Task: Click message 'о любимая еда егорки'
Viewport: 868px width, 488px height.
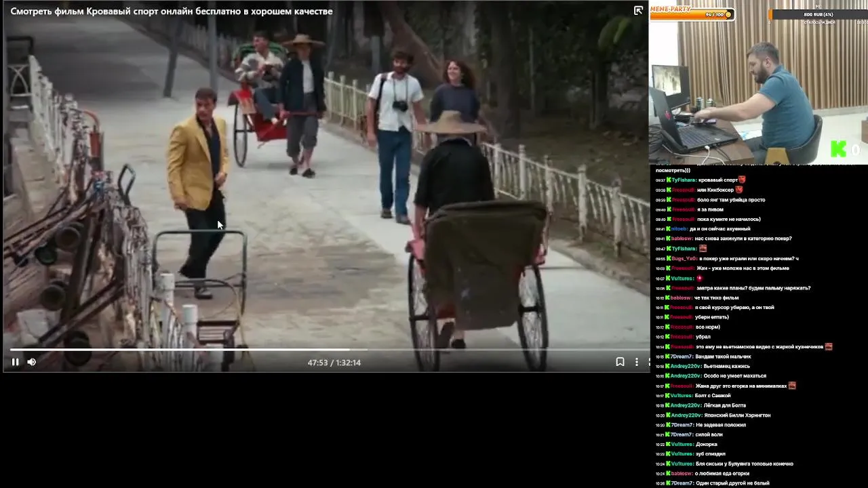Action: pyautogui.click(x=722, y=474)
